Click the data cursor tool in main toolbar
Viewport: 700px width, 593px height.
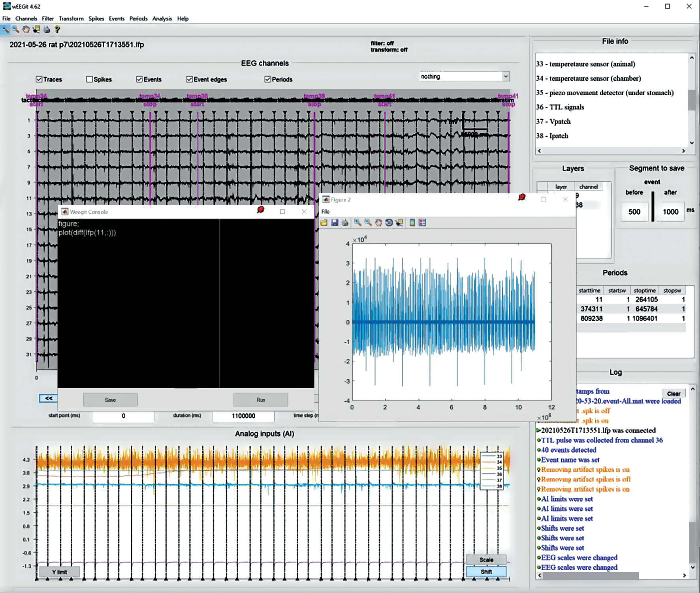36,29
